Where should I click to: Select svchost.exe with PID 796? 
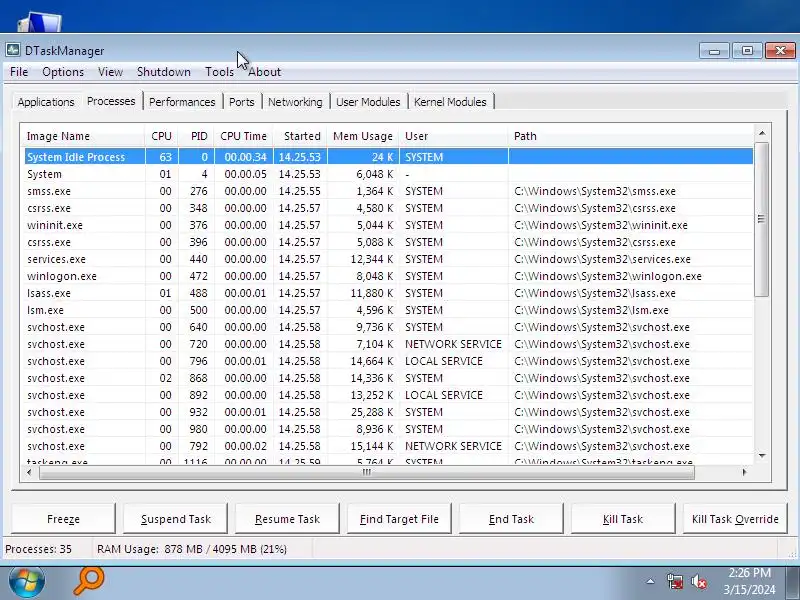point(388,361)
